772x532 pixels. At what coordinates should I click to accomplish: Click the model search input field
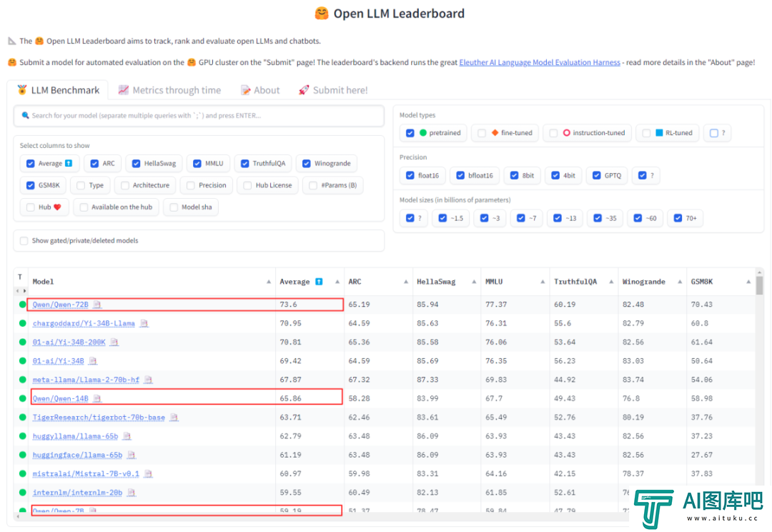199,116
